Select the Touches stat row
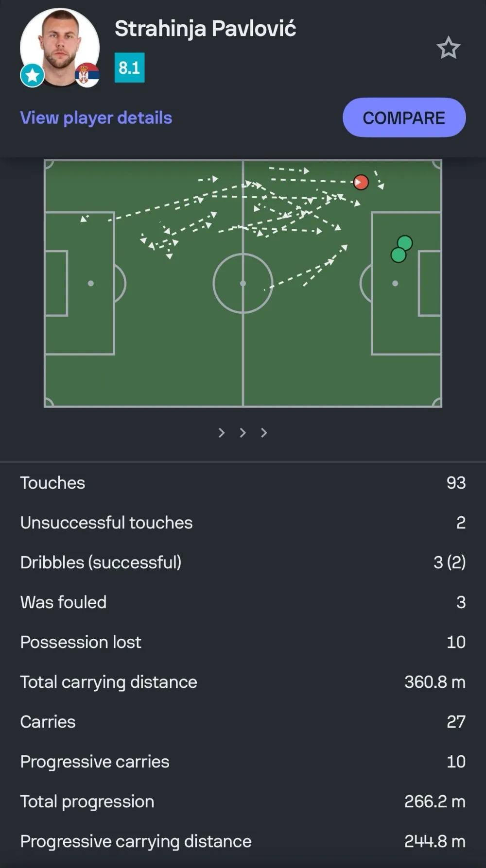 (x=243, y=483)
